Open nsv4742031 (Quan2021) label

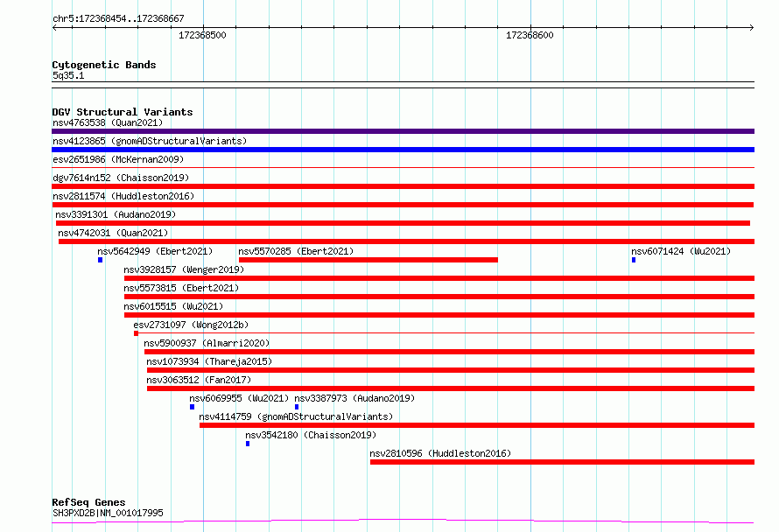point(113,233)
